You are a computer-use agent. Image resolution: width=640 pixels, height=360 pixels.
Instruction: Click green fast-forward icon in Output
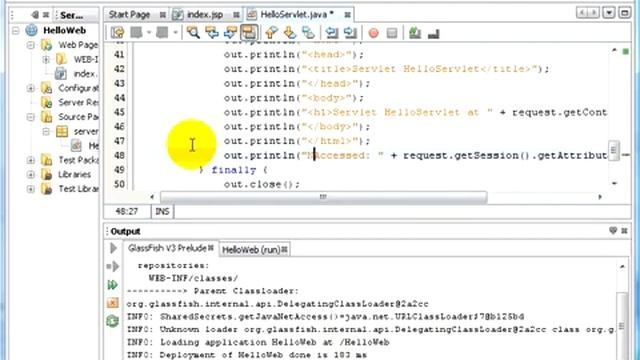113,285
